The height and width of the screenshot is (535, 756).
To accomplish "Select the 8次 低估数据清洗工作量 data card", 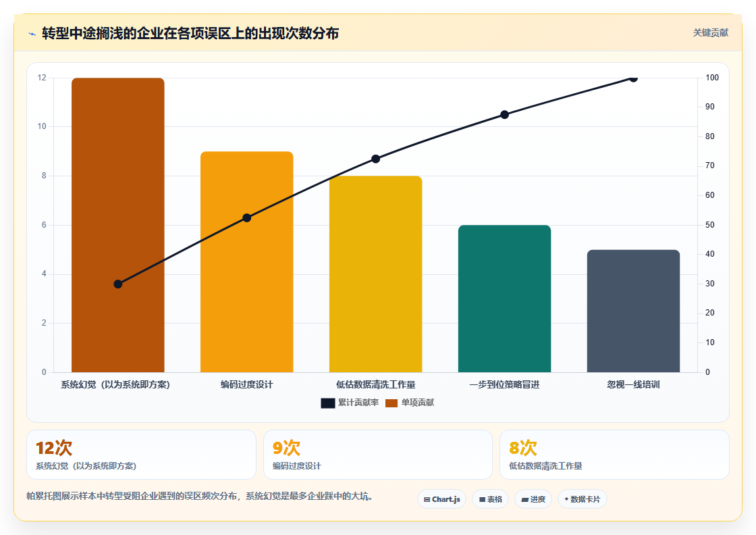I will [615, 455].
